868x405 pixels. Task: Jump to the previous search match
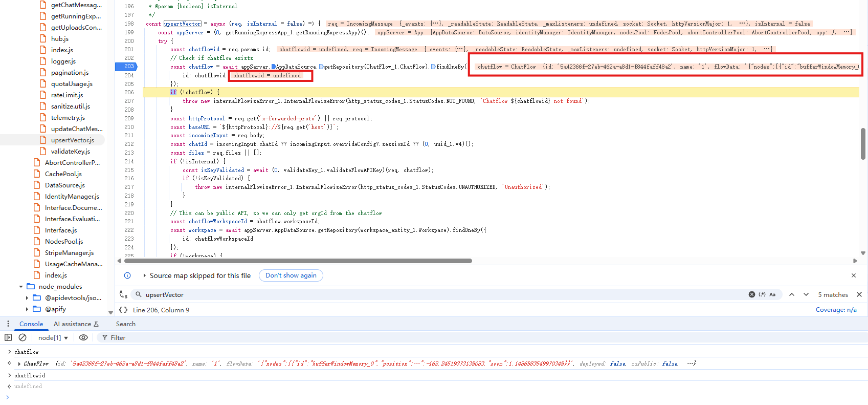pos(791,294)
